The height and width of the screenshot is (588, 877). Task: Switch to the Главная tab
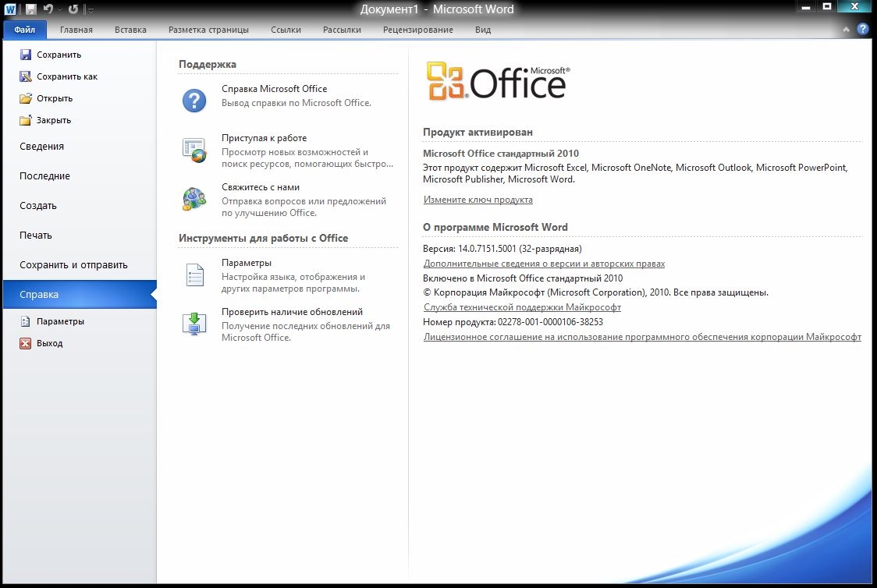click(x=76, y=30)
